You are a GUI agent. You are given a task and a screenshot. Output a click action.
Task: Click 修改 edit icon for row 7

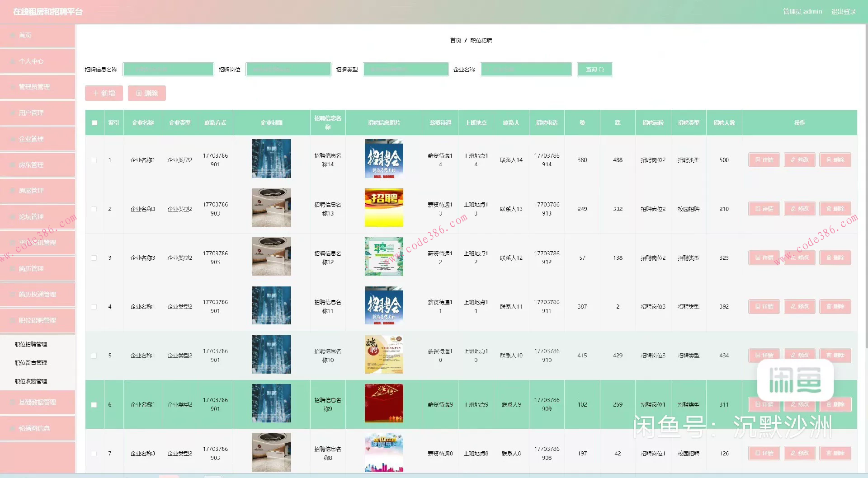pos(792,453)
